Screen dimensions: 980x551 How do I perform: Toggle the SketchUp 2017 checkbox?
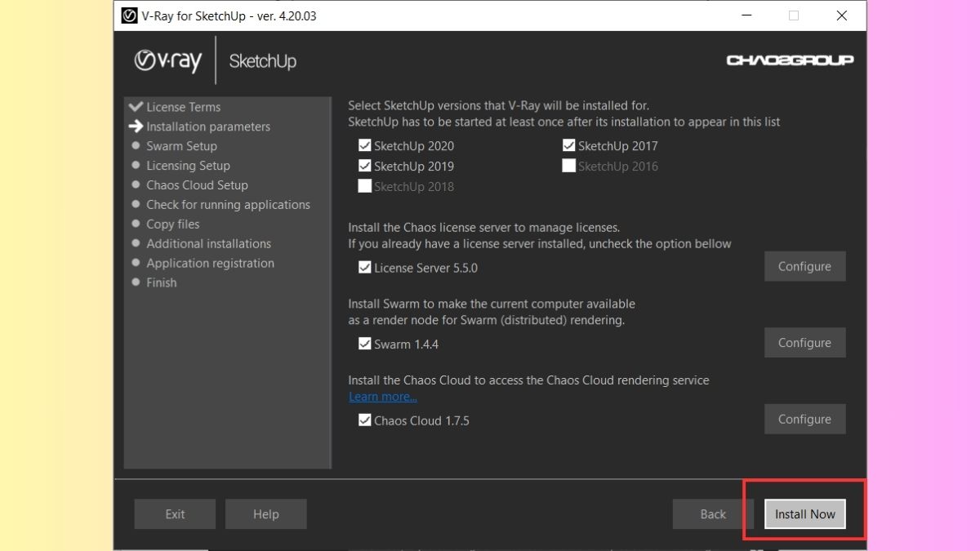tap(569, 146)
